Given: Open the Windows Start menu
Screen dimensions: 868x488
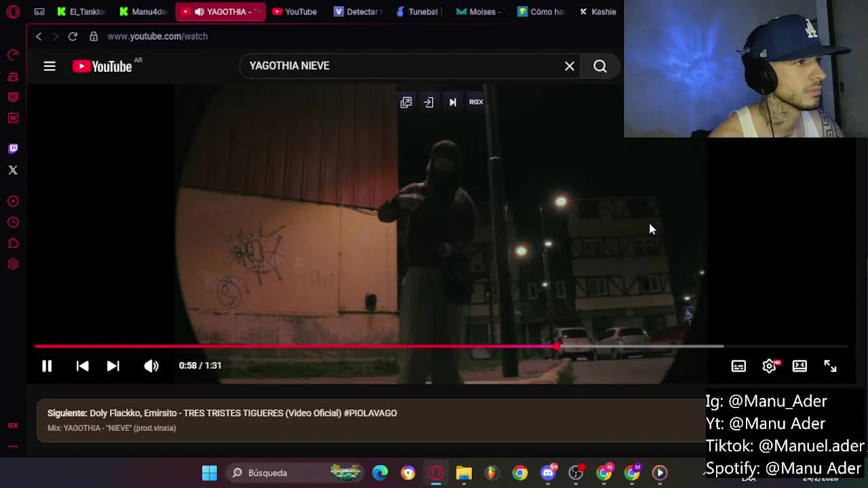Looking at the screenshot, I should click(x=210, y=473).
